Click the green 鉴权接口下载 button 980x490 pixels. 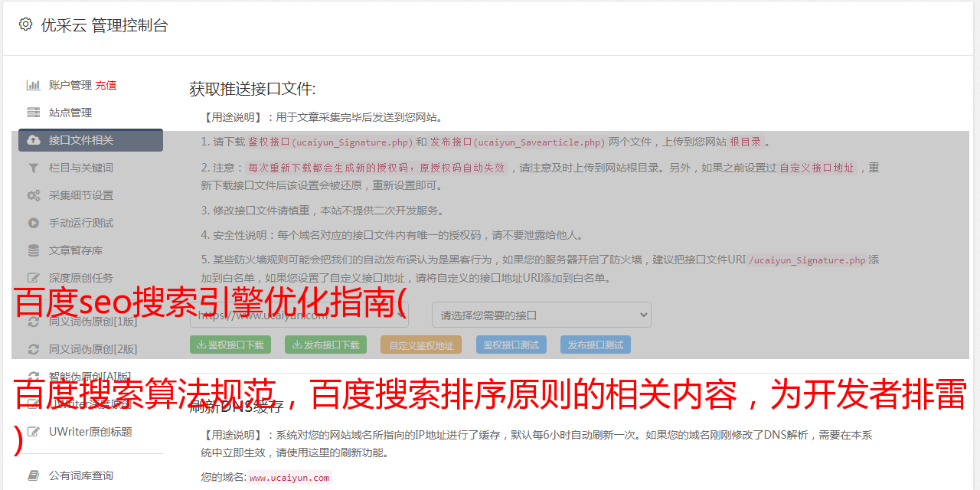(x=230, y=345)
